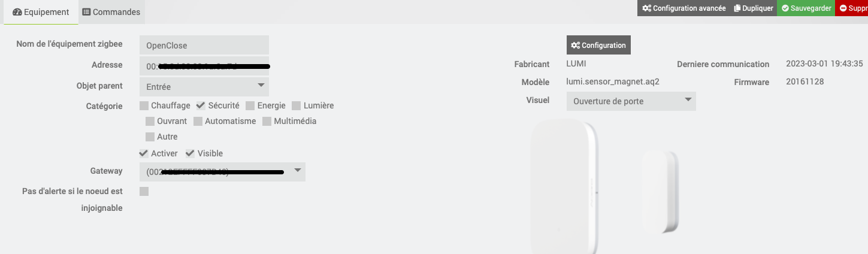This screenshot has width=868, height=254.
Task: Enable the Ouvrant category
Action: pyautogui.click(x=150, y=122)
